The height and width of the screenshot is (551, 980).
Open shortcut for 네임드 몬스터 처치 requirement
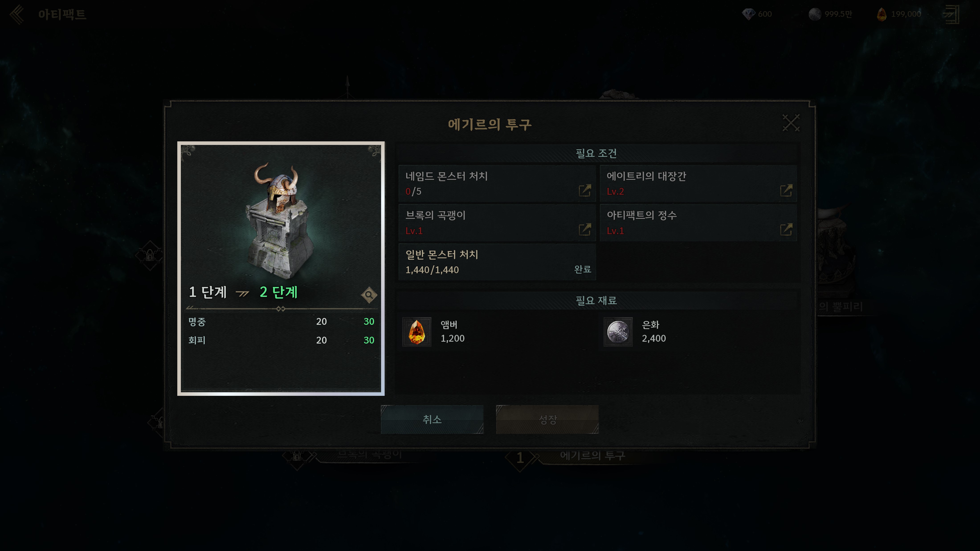(585, 190)
